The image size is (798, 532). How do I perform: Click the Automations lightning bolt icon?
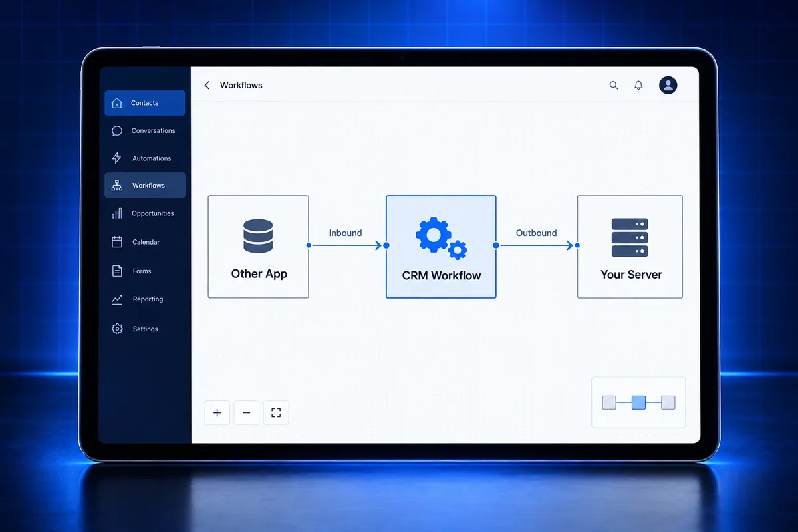[x=117, y=158]
